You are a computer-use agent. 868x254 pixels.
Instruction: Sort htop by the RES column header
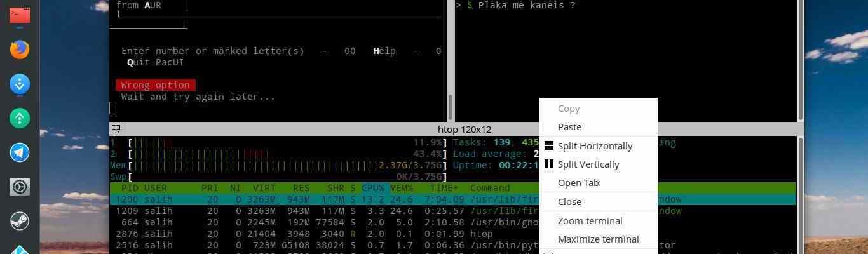point(301,188)
